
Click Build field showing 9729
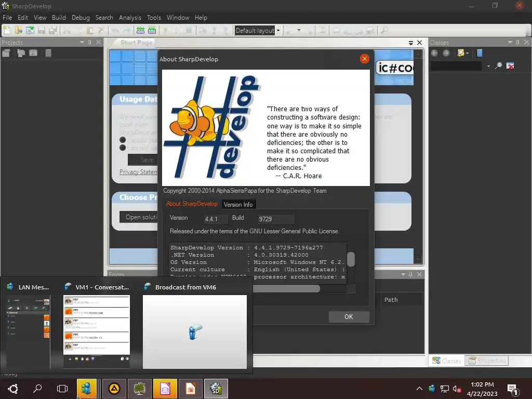(276, 219)
